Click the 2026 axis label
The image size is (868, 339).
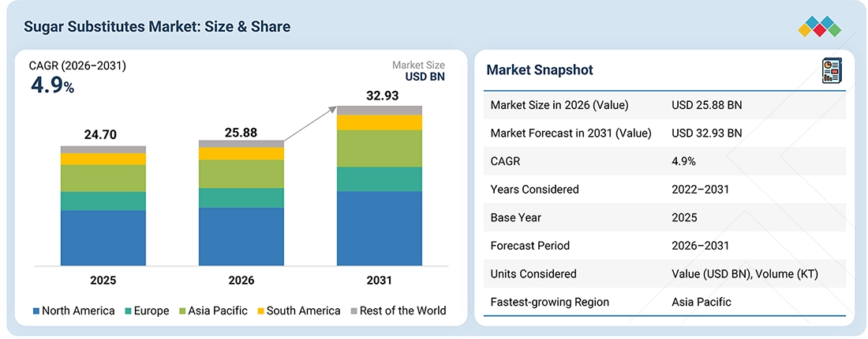pyautogui.click(x=241, y=281)
